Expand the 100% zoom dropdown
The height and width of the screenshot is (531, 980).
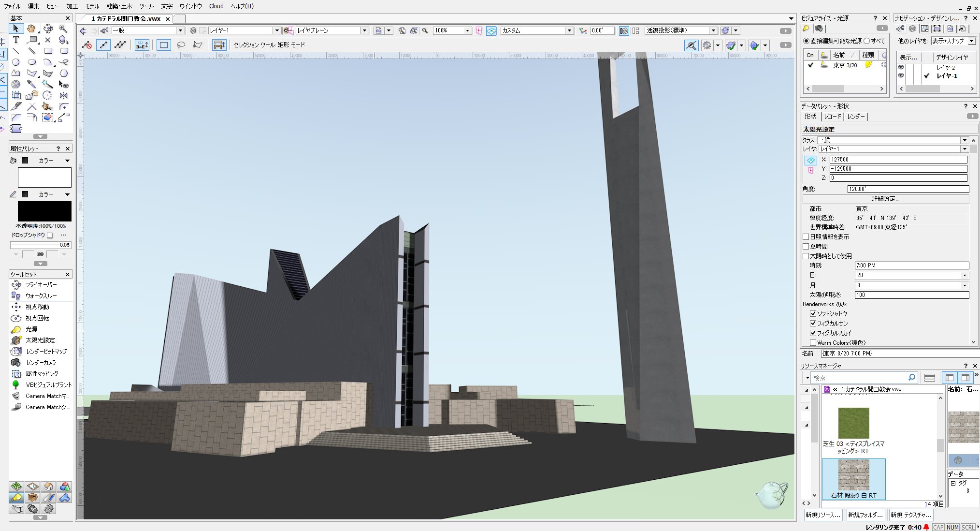point(467,30)
